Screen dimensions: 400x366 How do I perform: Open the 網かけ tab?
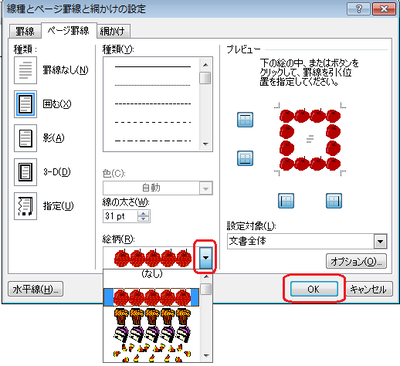[x=113, y=31]
